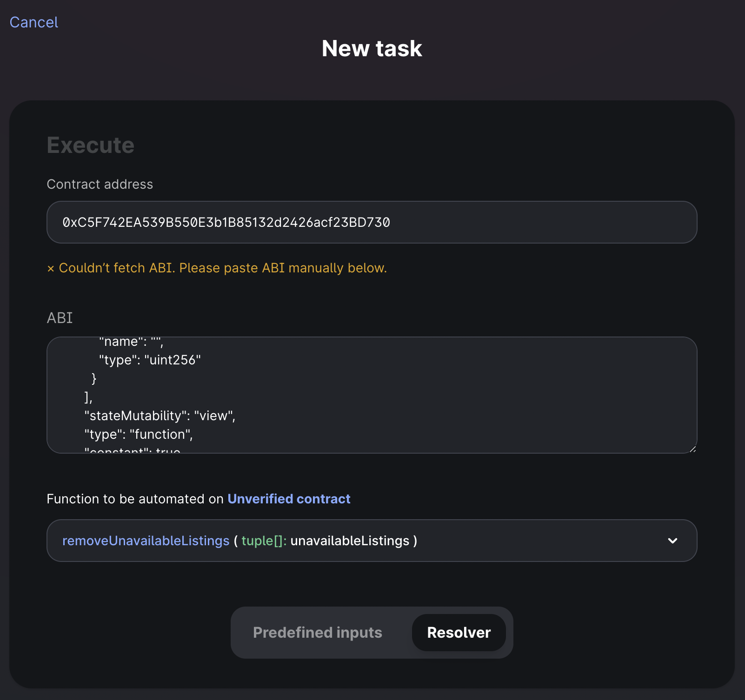Screen dimensions: 745x700
Task: Focus the Contract address input field
Action: [371, 222]
